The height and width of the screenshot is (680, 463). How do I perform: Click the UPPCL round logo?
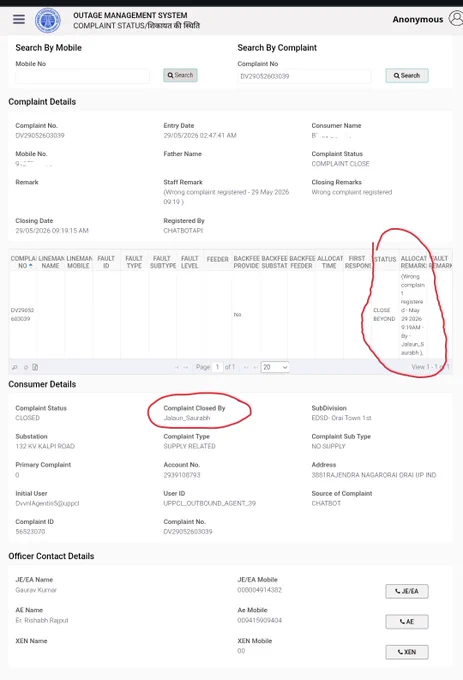coord(47,20)
